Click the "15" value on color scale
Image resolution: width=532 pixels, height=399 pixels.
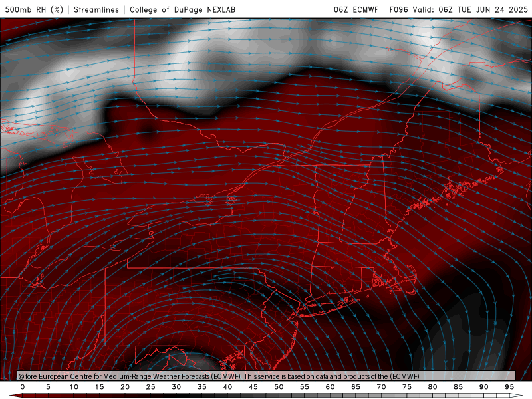(x=99, y=387)
